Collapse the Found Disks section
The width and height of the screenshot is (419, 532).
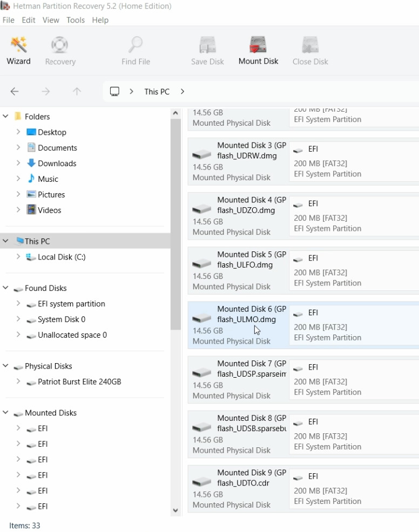click(x=5, y=288)
